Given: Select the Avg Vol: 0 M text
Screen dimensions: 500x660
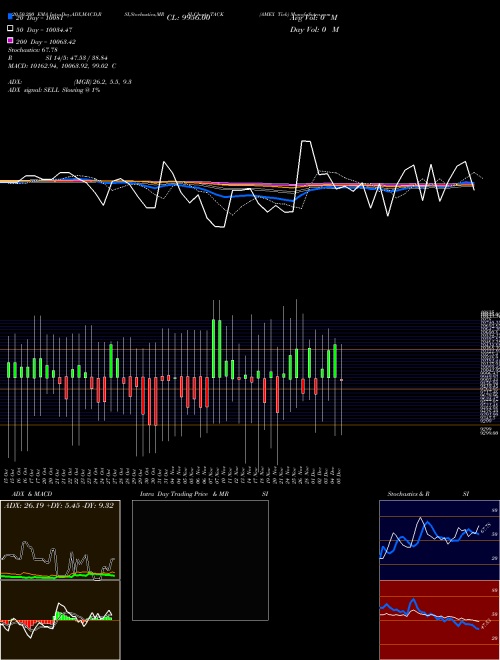Looking at the screenshot, I should click(x=314, y=18).
